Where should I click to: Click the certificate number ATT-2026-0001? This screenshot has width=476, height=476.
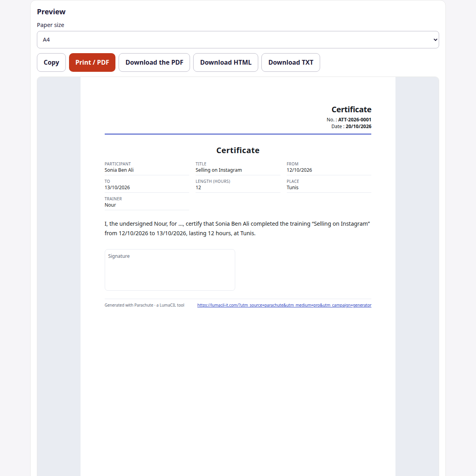click(x=355, y=119)
